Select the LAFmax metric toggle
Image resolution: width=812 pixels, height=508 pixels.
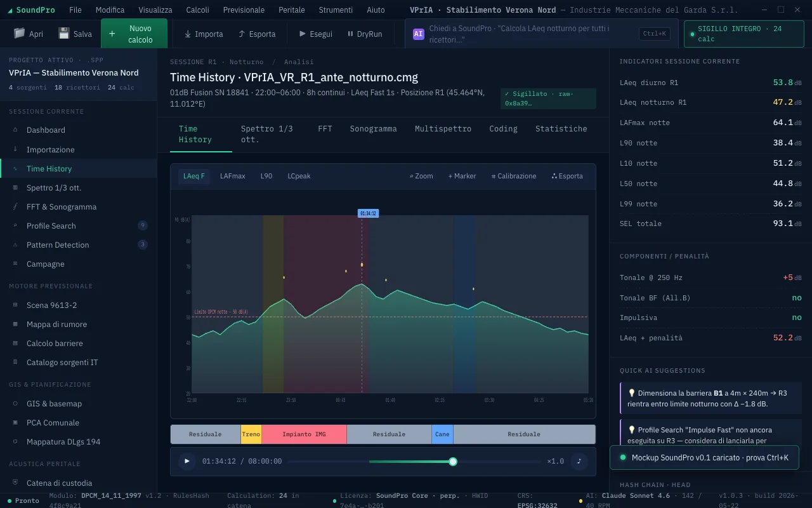[233, 176]
